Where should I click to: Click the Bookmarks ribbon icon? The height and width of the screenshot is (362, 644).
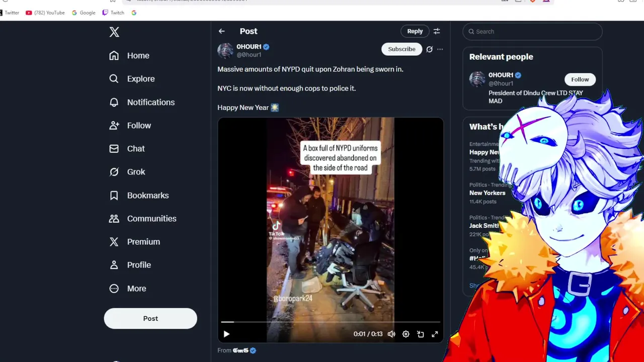point(114,195)
